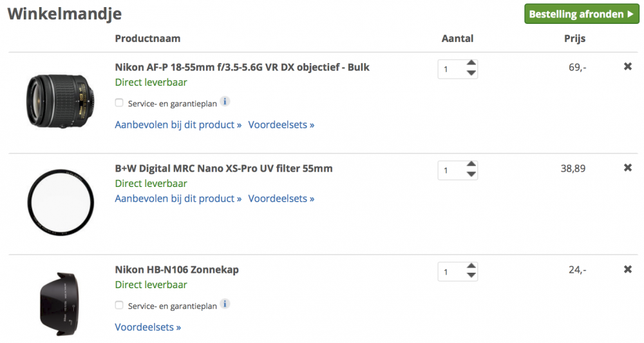The height and width of the screenshot is (343, 644).
Task: Open Voordeelsets for the HB-N106 Zonnekap
Action: point(148,327)
